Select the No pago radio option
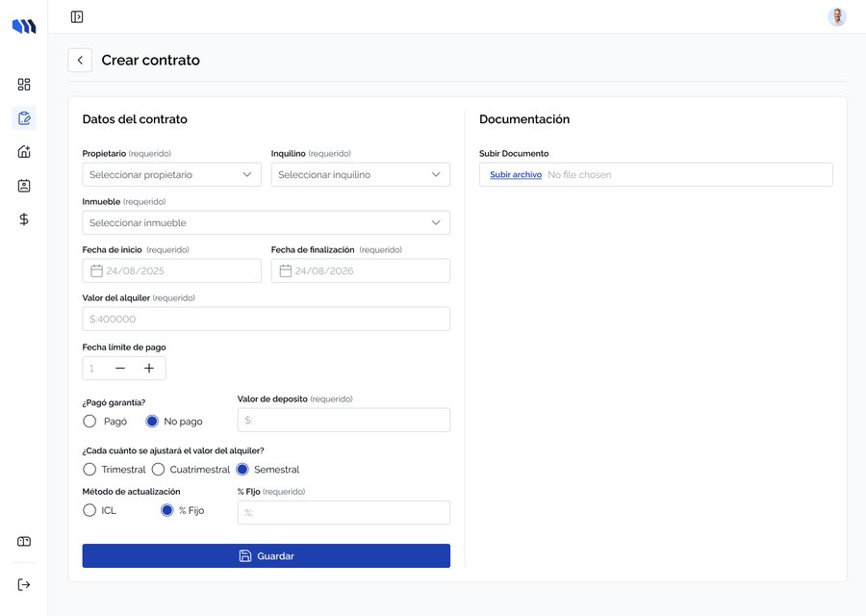The width and height of the screenshot is (866, 616). pos(152,422)
